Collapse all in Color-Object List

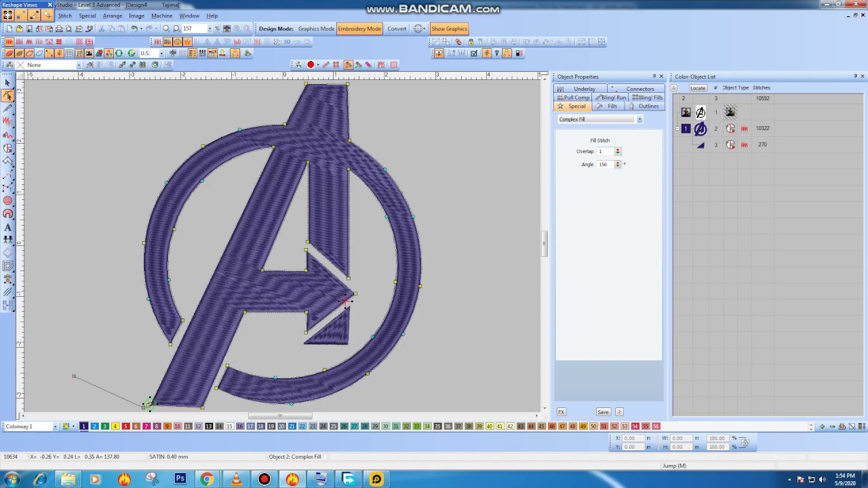coord(674,87)
